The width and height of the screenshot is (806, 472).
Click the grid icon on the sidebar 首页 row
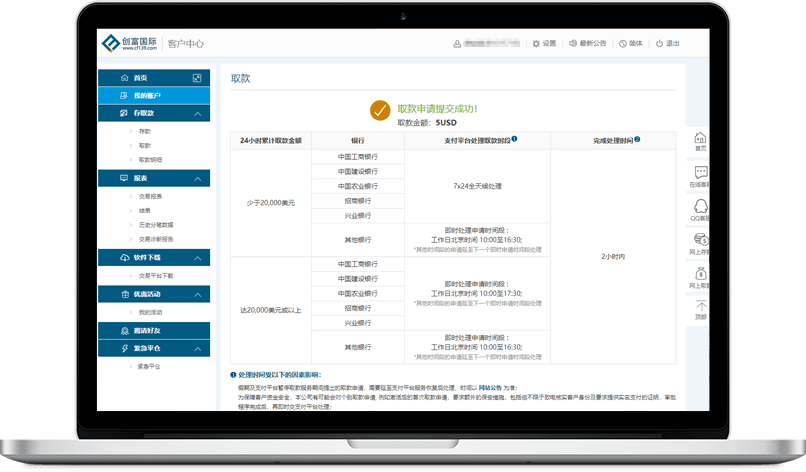(x=197, y=78)
